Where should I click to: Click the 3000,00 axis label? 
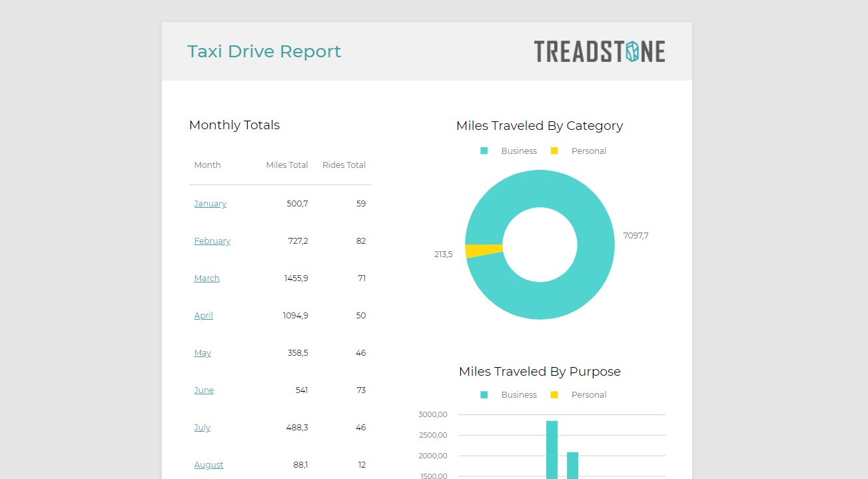tap(432, 414)
